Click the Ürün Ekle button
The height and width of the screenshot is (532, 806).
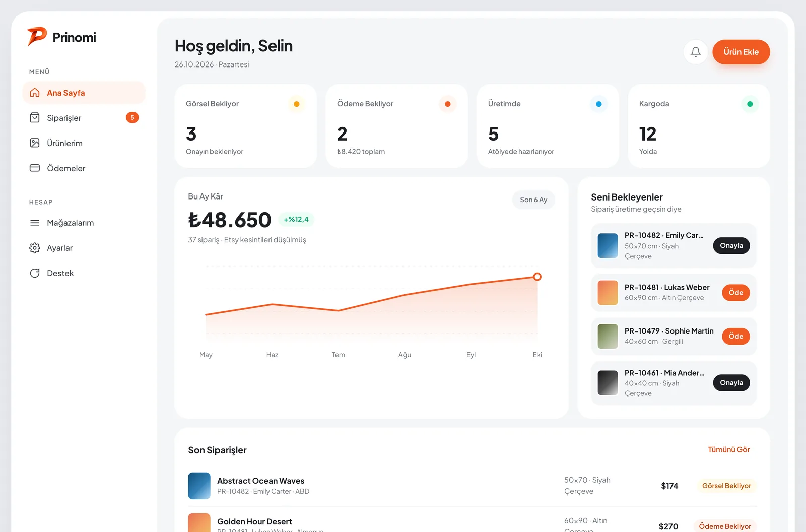click(x=741, y=52)
